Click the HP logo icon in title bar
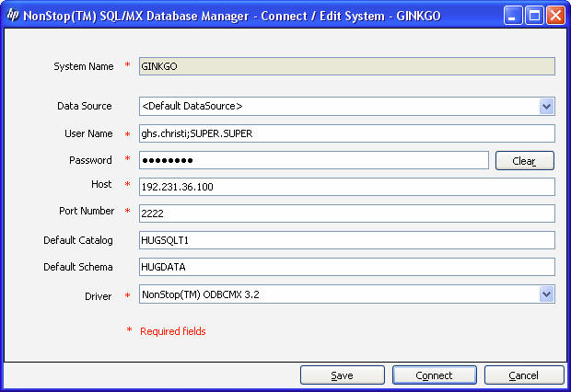 [13, 16]
